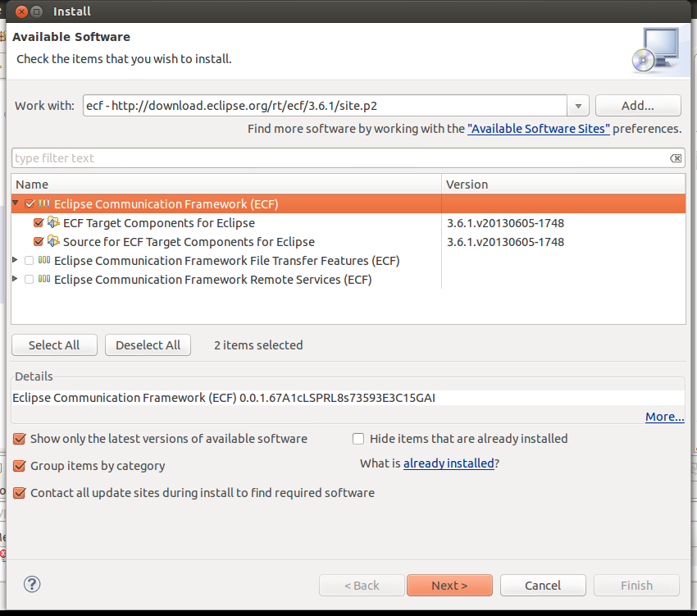Sort by the Name column header
Image resolution: width=697 pixels, height=616 pixels.
point(226,184)
